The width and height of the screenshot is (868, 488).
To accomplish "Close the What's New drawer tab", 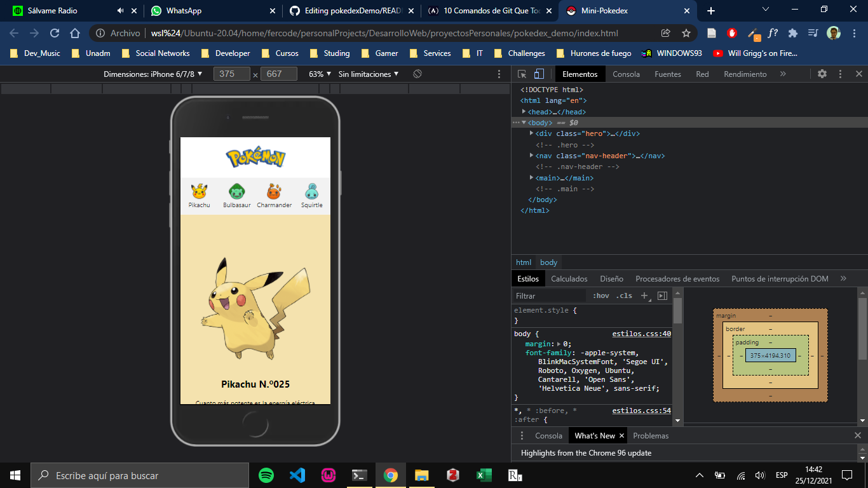I will pos(621,436).
